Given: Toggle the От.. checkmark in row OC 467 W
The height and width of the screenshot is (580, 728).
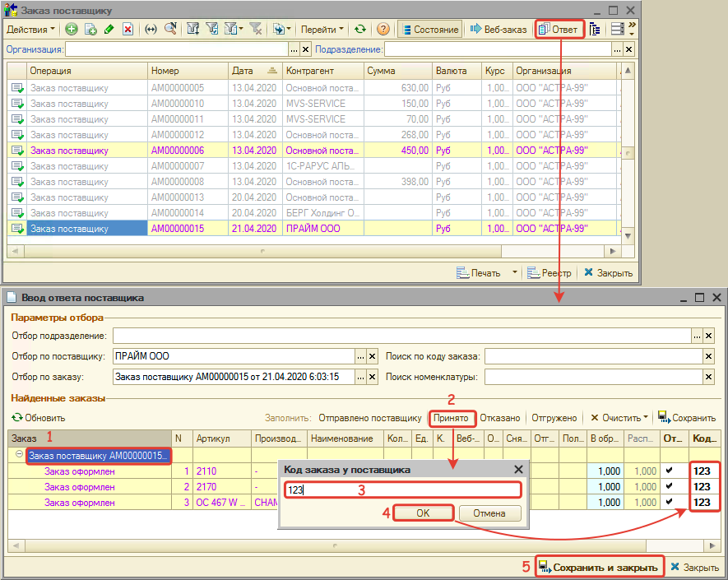Looking at the screenshot, I should (x=669, y=502).
